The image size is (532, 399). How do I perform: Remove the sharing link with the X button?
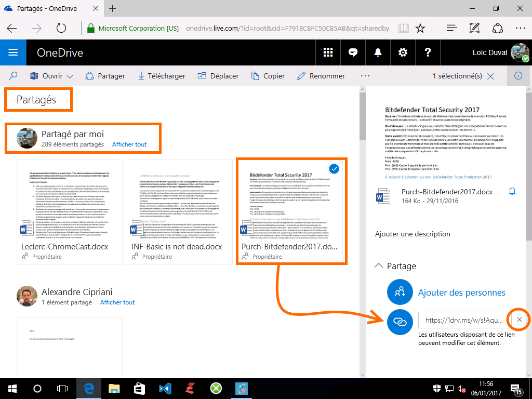[x=519, y=320]
